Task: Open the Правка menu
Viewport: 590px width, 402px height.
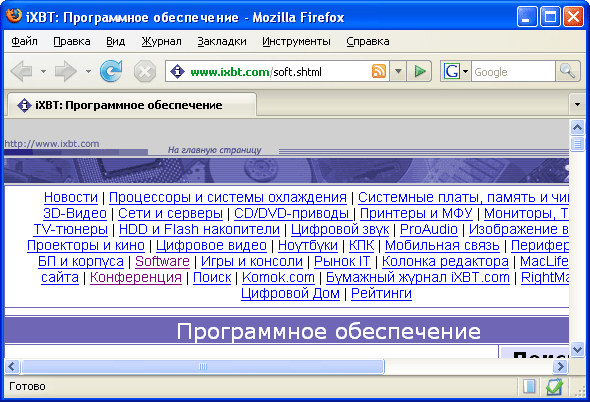Action: pos(72,41)
